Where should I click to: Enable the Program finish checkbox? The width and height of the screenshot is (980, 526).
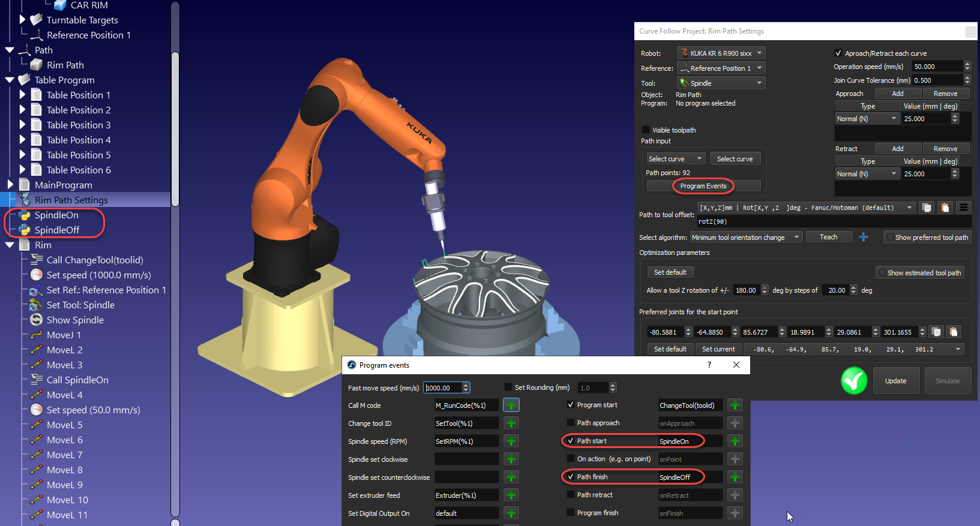(571, 513)
